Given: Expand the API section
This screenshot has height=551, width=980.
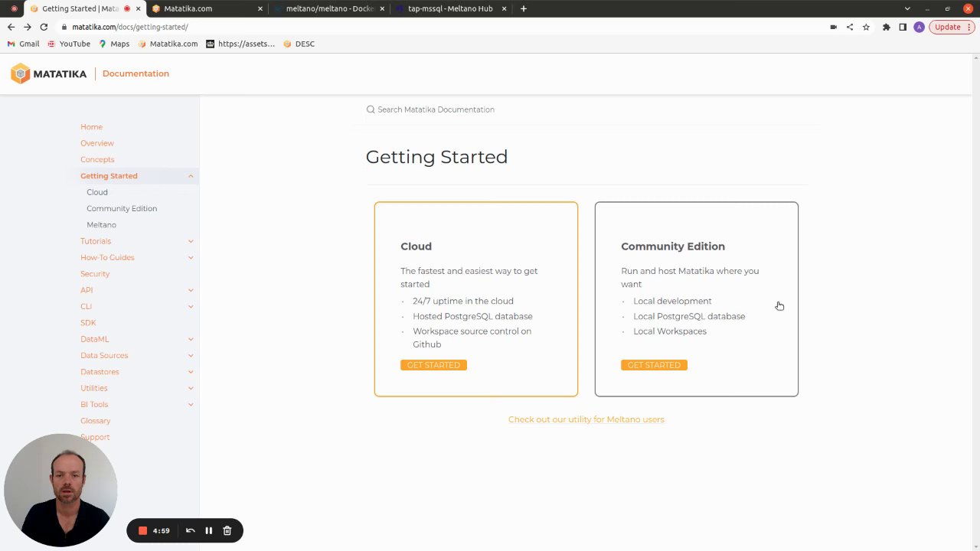Looking at the screenshot, I should tap(191, 290).
